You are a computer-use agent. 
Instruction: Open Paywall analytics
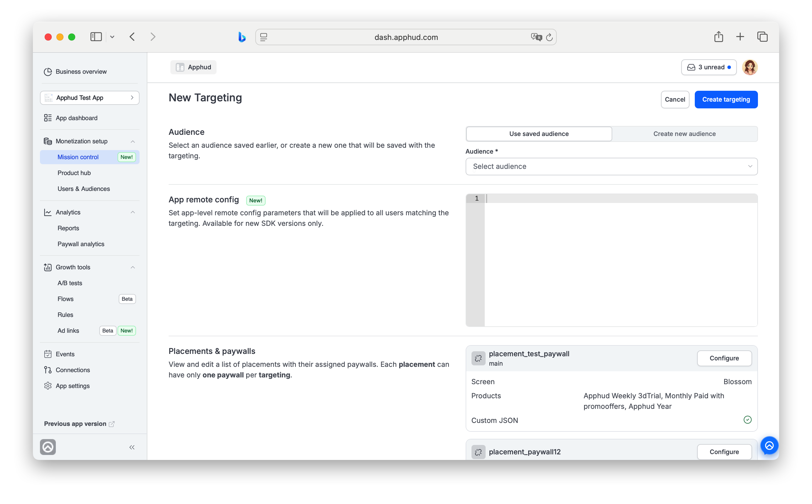click(x=81, y=244)
